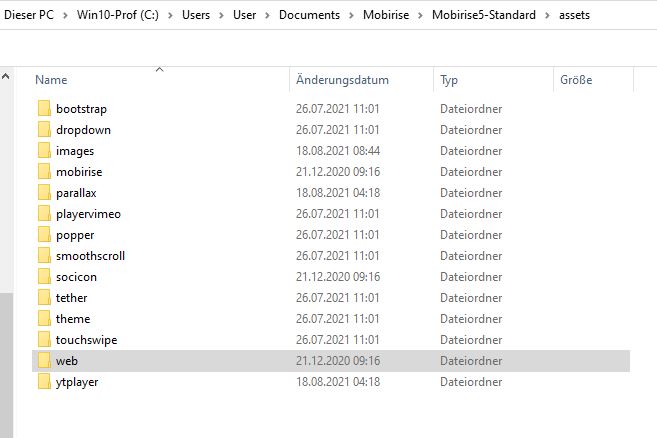
Task: Click the popper folder icon
Action: click(44, 234)
